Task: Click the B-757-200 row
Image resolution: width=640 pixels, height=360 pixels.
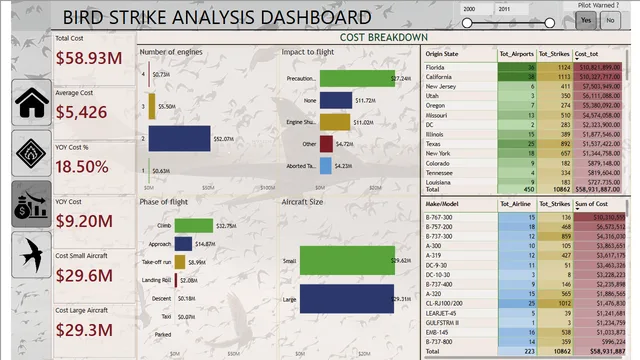Action: pyautogui.click(x=524, y=227)
